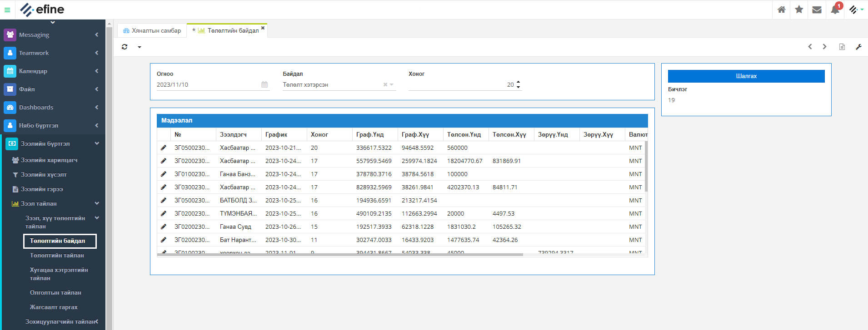Viewport: 868px width, 330px height.
Task: Open the mail envelope icon
Action: pos(817,10)
